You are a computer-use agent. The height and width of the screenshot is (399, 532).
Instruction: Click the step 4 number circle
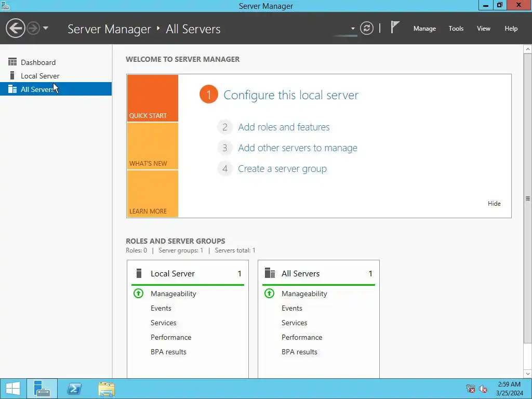pos(224,169)
